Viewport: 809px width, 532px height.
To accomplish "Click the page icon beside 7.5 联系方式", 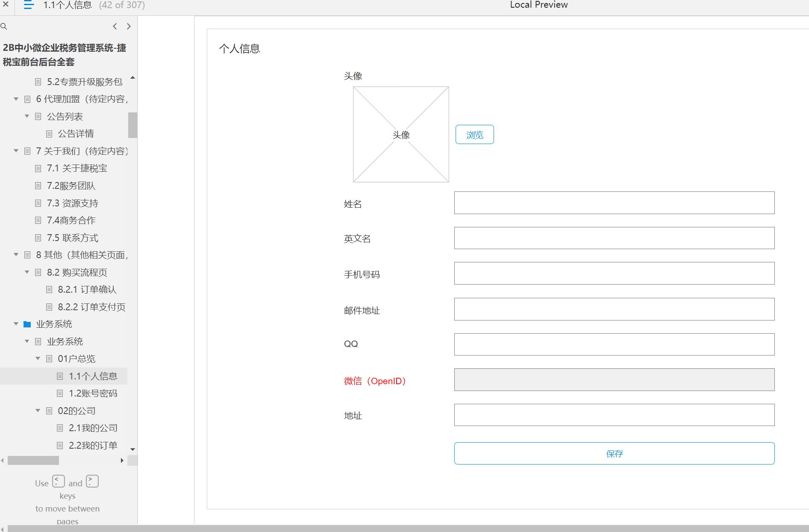I will click(38, 238).
